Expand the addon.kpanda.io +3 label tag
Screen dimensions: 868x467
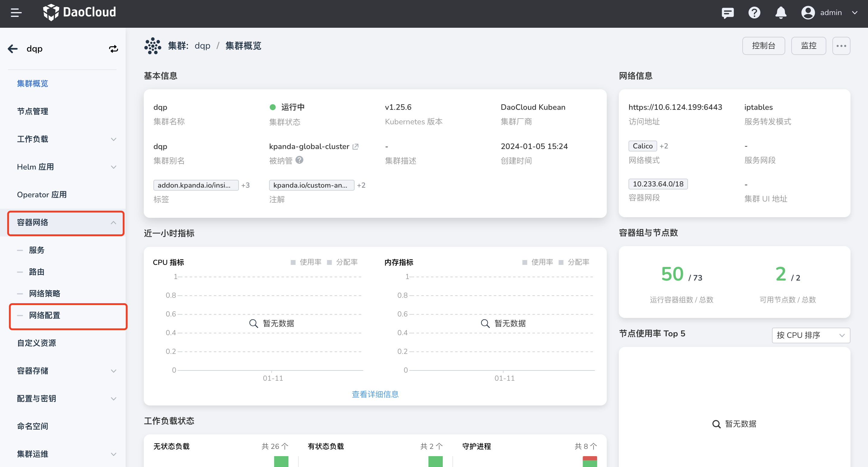click(x=246, y=185)
